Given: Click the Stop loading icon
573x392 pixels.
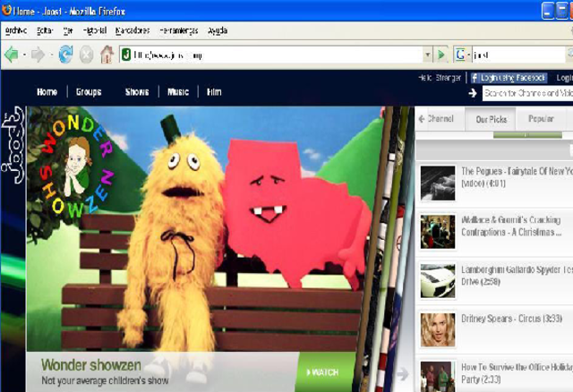Looking at the screenshot, I should [86, 55].
